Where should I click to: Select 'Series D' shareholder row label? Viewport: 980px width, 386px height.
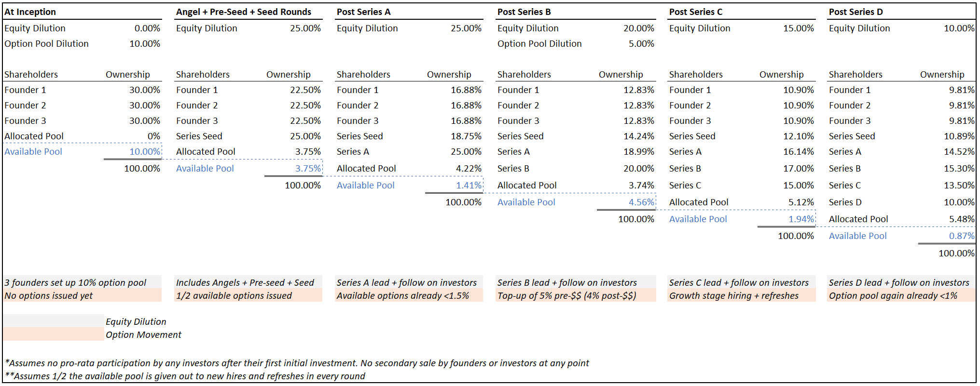845,202
